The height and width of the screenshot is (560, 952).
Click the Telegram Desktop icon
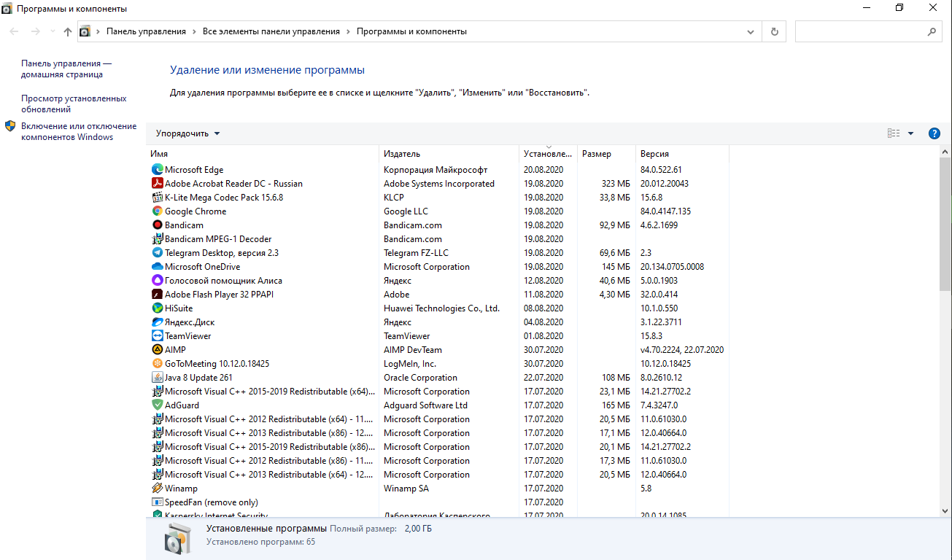click(157, 253)
